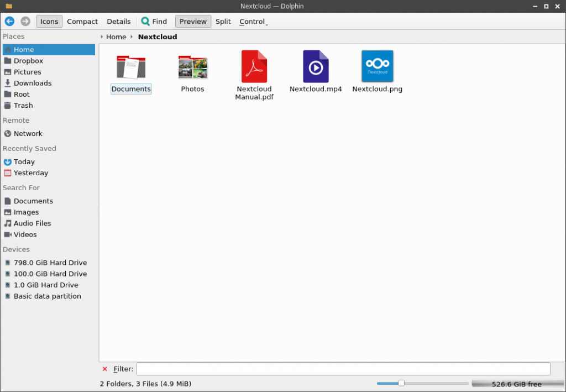
Task: Switch to Split view
Action: [x=223, y=21]
